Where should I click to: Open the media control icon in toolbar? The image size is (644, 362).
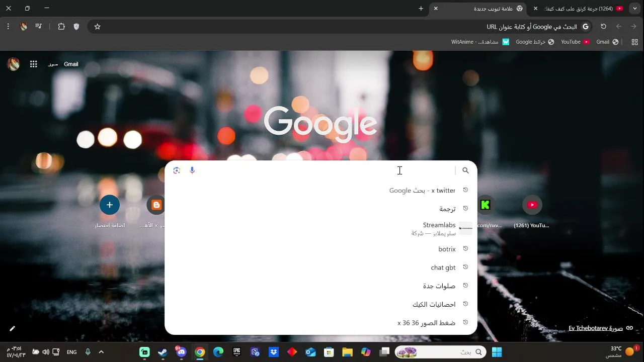pyautogui.click(x=38, y=27)
